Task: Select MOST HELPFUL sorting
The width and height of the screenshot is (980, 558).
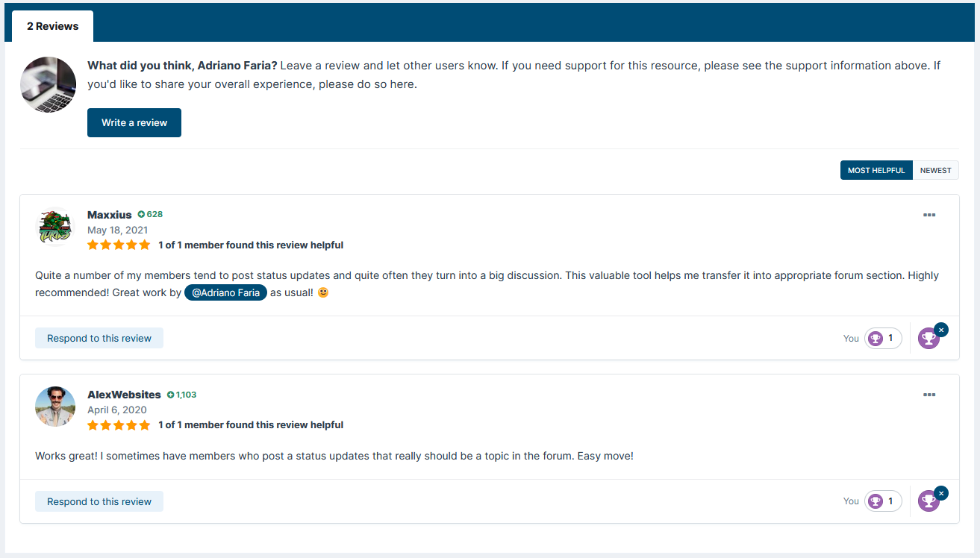Action: (x=876, y=170)
